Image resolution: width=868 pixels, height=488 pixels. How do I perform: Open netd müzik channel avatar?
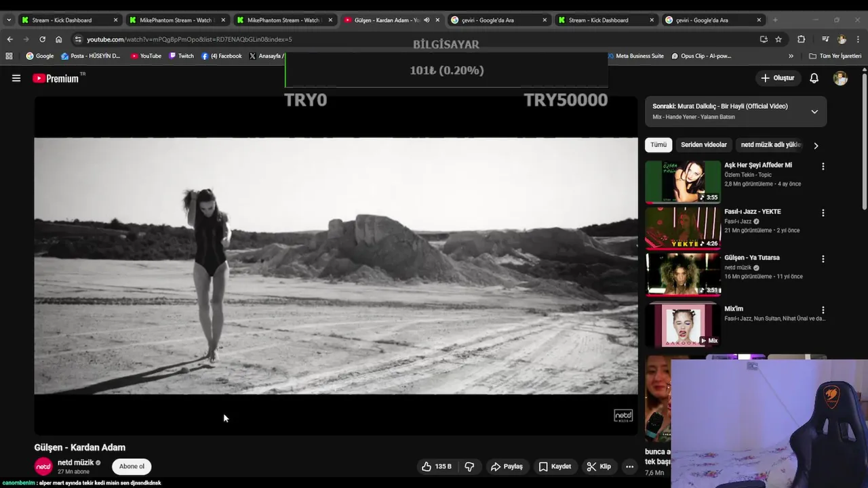(x=43, y=466)
